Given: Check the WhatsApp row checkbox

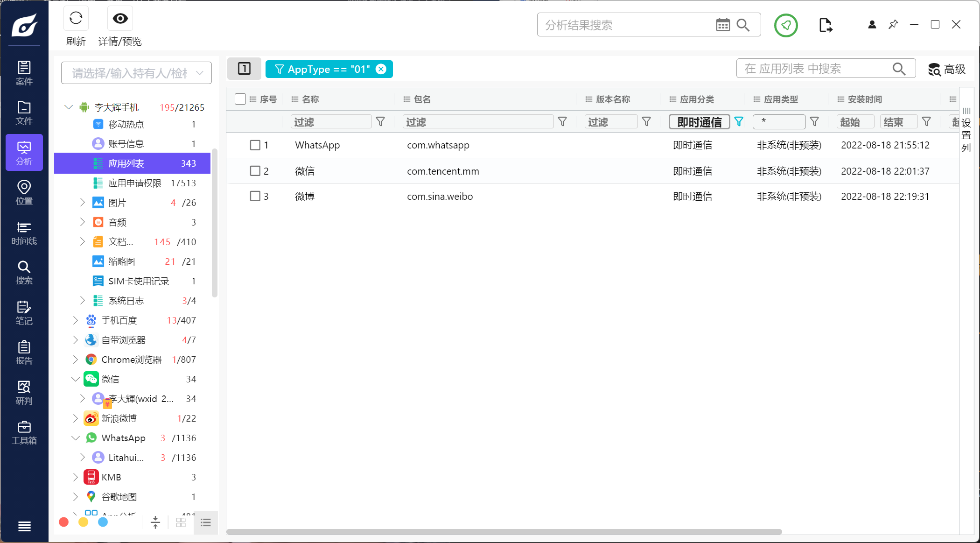Looking at the screenshot, I should pos(255,145).
